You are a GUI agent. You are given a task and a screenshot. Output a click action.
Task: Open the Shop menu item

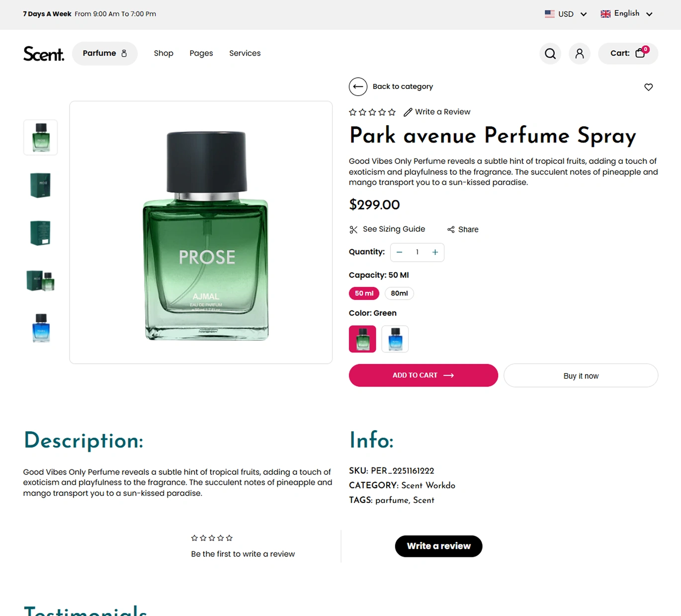[x=164, y=53]
